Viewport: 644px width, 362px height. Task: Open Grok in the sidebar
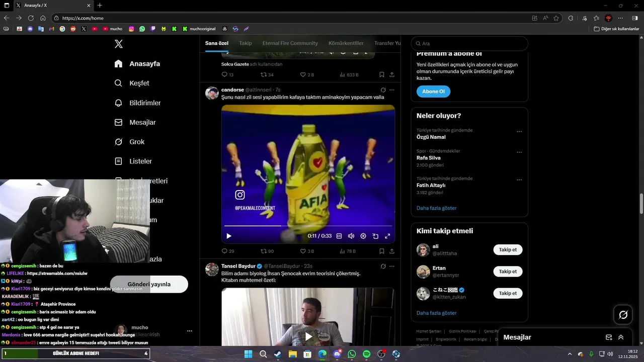click(130, 142)
